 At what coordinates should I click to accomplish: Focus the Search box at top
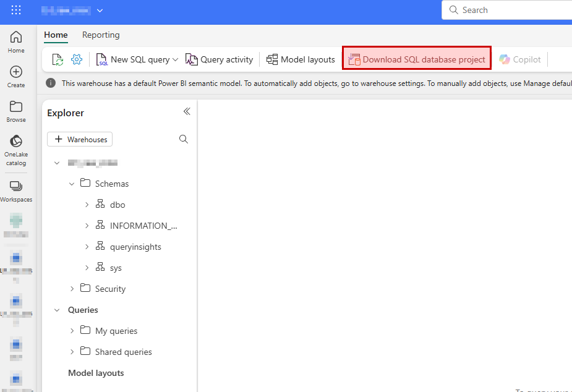tap(506, 11)
